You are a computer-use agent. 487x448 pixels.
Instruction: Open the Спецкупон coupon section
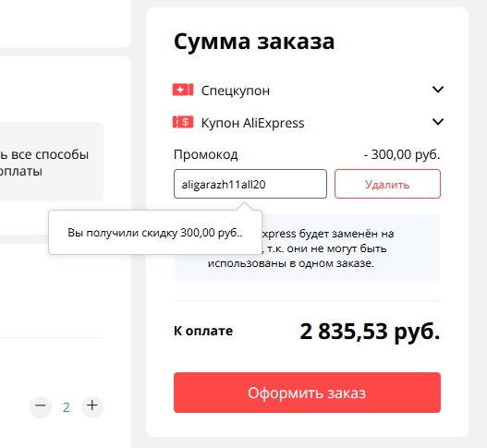click(236, 91)
